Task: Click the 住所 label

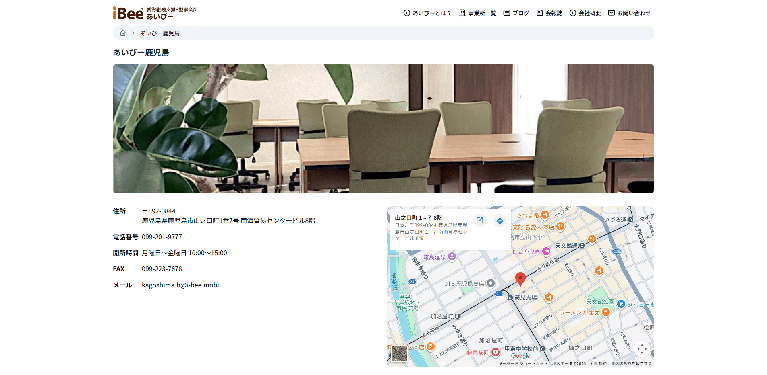Action: click(119, 211)
